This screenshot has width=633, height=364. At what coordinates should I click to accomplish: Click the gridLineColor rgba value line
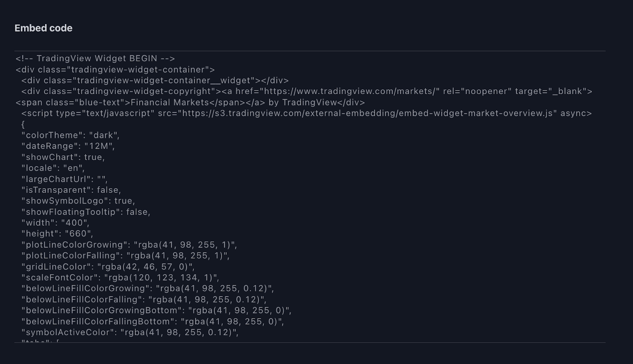[x=108, y=267]
